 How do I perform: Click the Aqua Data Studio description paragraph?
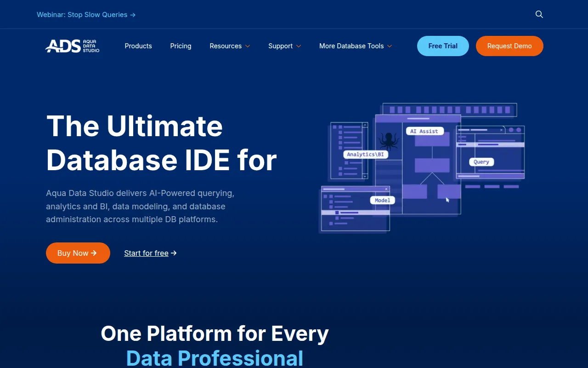click(140, 206)
